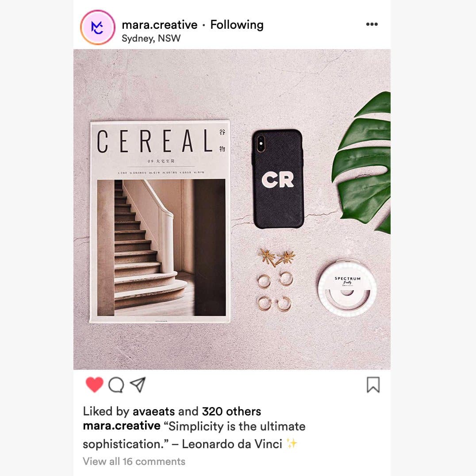Click the Following status button
476x476 pixels.
[x=237, y=25]
